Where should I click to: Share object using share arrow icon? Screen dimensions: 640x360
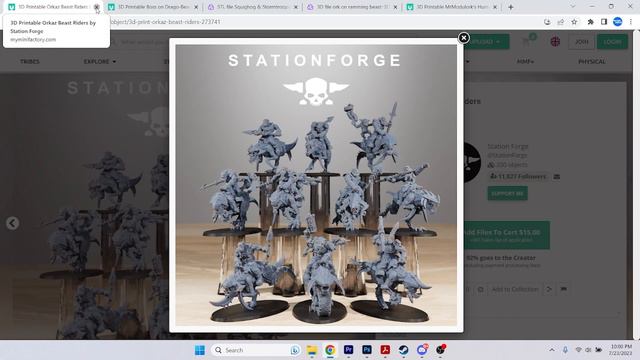coord(549,289)
